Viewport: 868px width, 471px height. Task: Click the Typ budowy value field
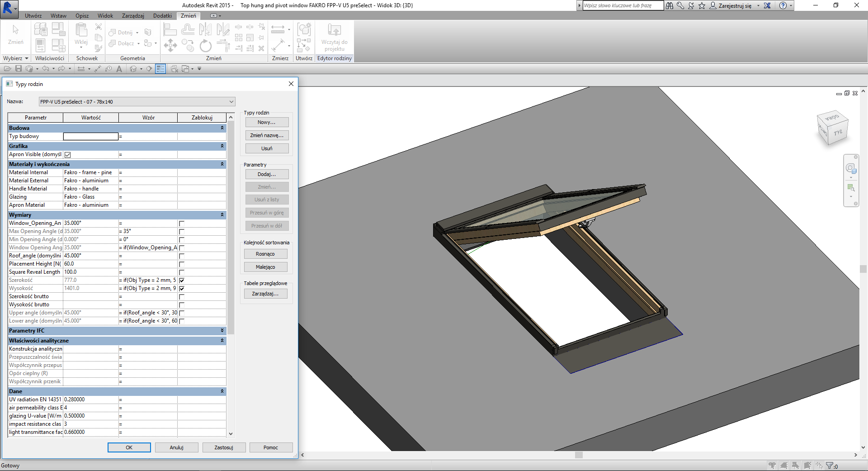(x=91, y=136)
